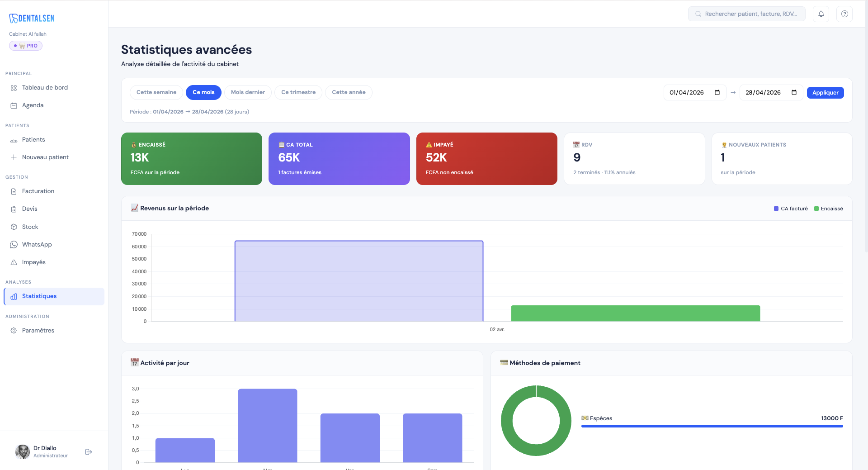Viewport: 868px width, 470px height.
Task: Click the Facturation document icon
Action: click(x=14, y=191)
